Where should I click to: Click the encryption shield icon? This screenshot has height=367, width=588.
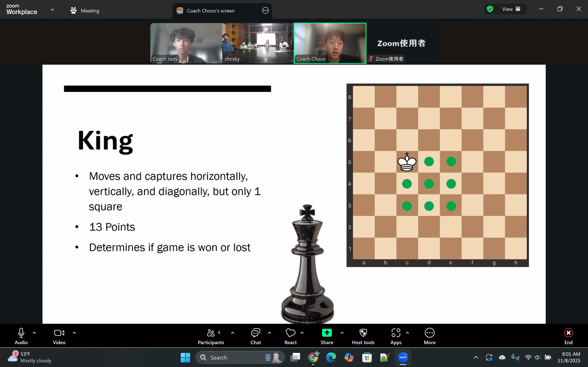click(490, 9)
